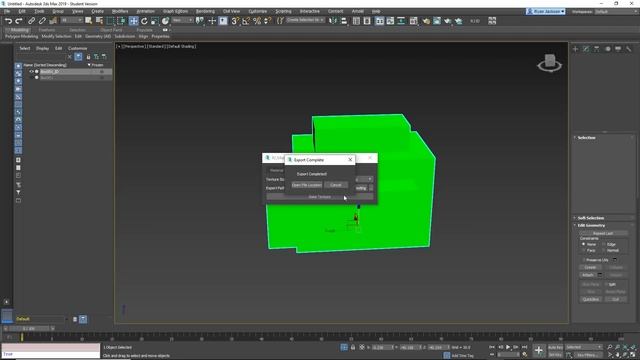Click the lock icon in Scene Explorer toolbar
The height and width of the screenshot is (360, 640).
click(x=88, y=57)
